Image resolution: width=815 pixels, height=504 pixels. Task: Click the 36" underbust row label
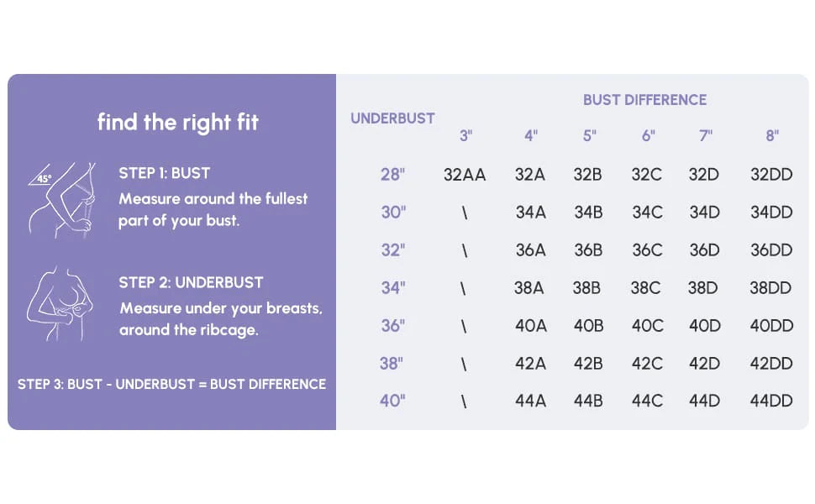click(x=393, y=326)
